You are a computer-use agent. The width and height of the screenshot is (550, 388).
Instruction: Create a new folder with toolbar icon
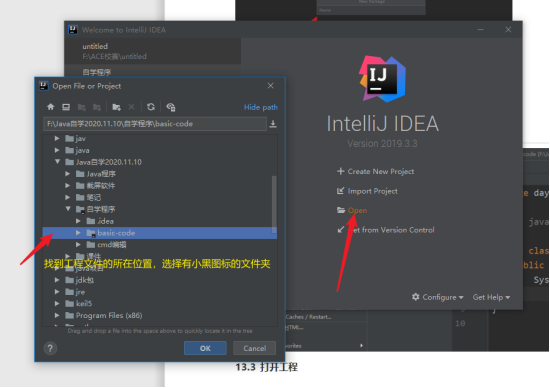click(116, 107)
